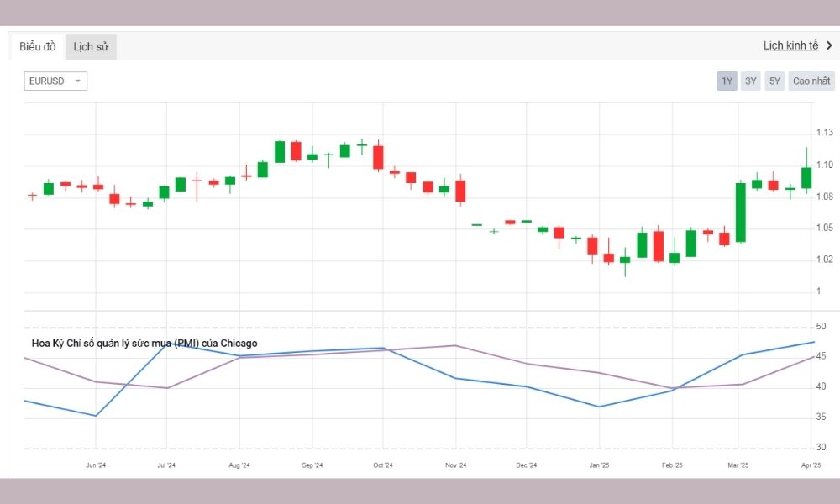Click the dropdown arrow beside EURUSD
840x504 pixels.
coord(78,81)
